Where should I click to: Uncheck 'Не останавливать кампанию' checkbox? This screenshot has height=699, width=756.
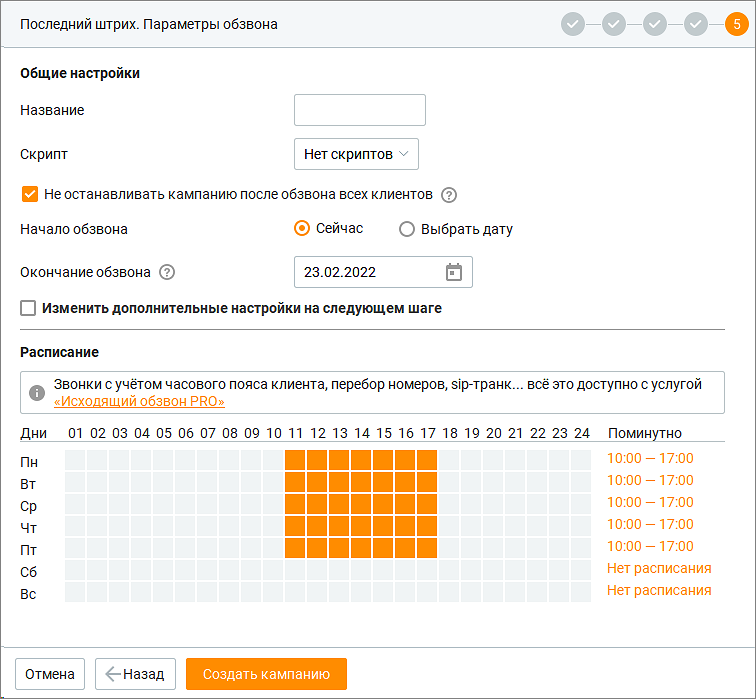[29, 194]
